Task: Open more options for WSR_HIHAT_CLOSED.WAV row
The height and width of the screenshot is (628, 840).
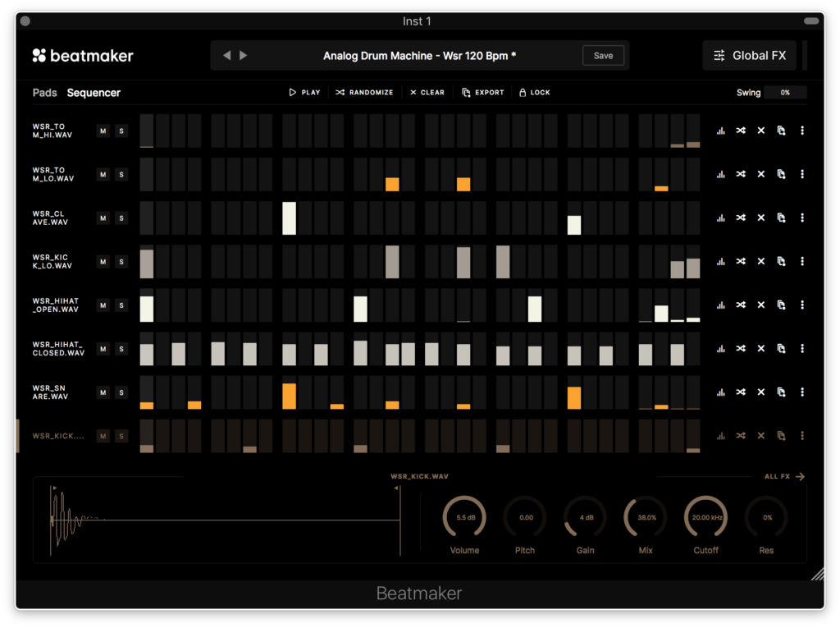Action: tap(802, 349)
